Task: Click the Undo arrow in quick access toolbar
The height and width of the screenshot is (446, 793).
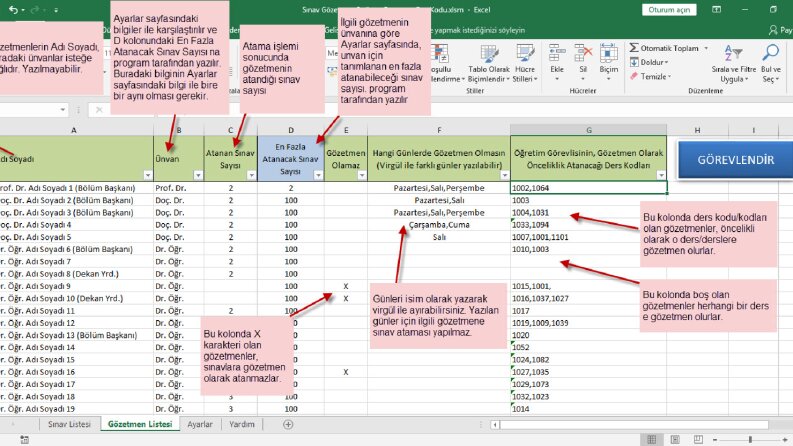Action: [x=14, y=10]
